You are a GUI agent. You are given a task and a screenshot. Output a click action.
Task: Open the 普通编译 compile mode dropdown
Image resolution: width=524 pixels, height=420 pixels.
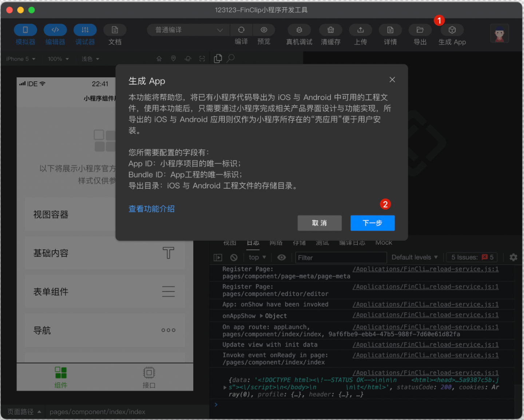(188, 30)
